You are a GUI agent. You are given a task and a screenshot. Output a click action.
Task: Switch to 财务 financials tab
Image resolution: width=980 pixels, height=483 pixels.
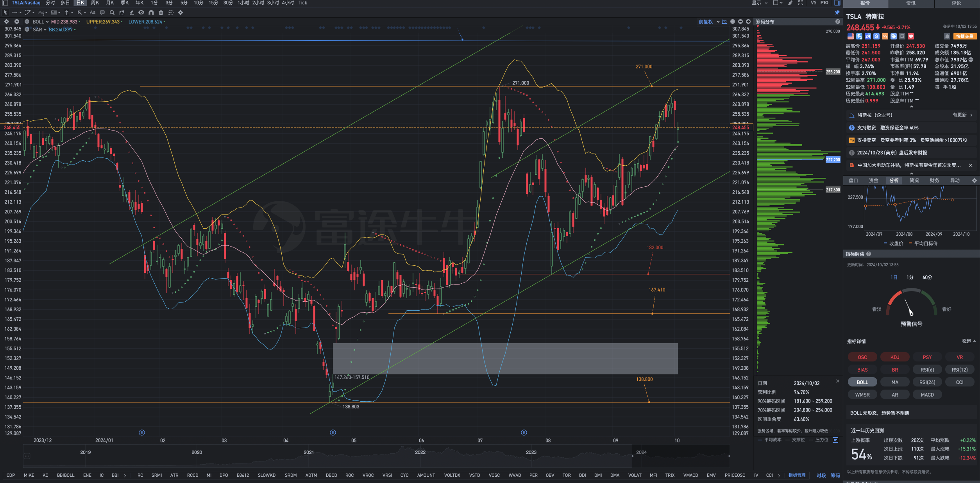coord(935,181)
